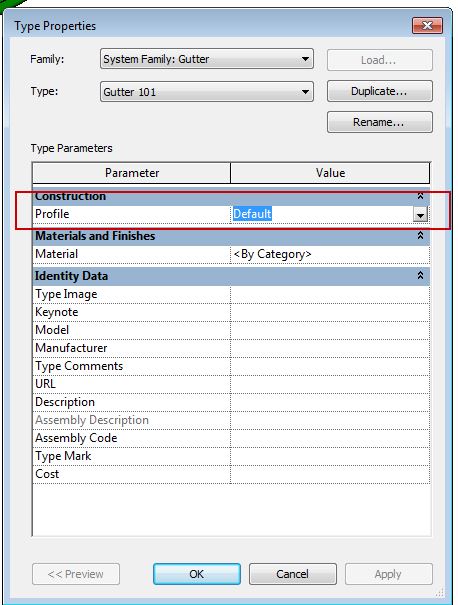The image size is (458, 605).
Task: Click the Type Comments value cell
Action: tap(330, 366)
